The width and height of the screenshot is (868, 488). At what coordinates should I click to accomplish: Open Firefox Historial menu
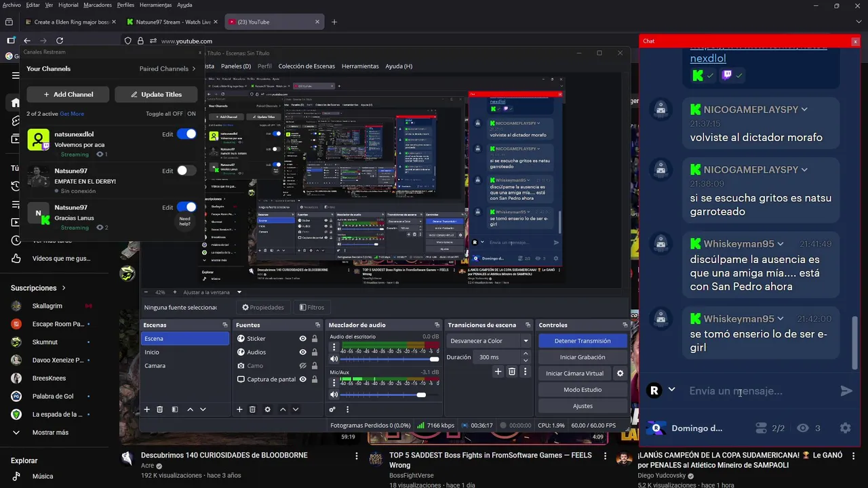(68, 5)
